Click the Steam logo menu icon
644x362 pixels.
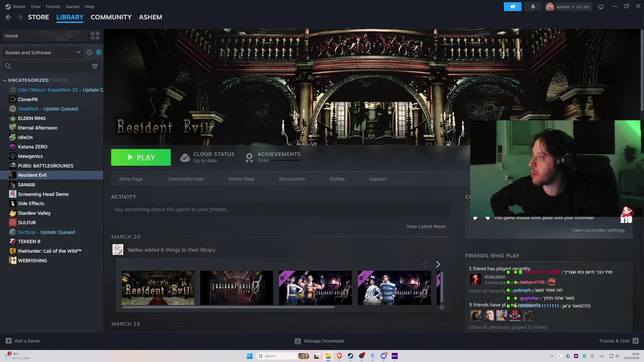8,7
